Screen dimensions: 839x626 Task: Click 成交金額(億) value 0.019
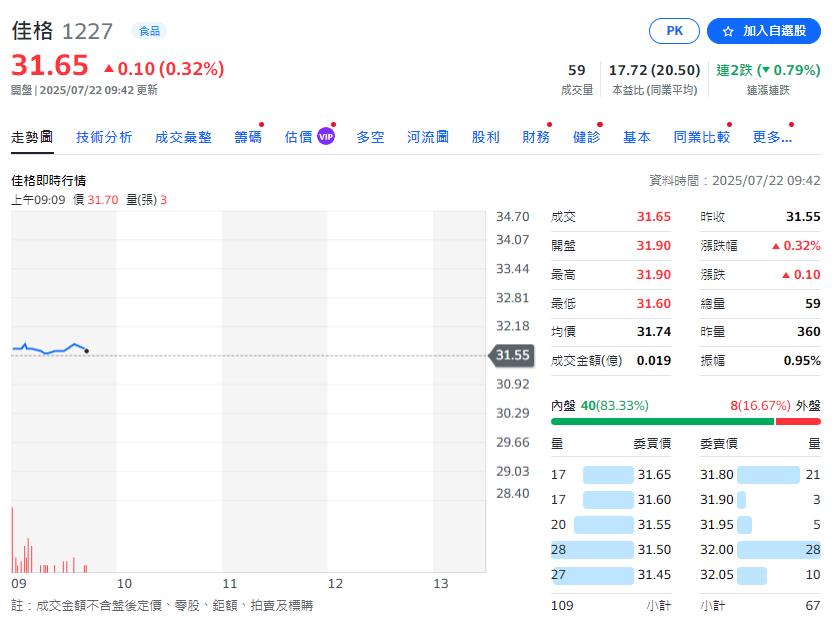pyautogui.click(x=653, y=361)
